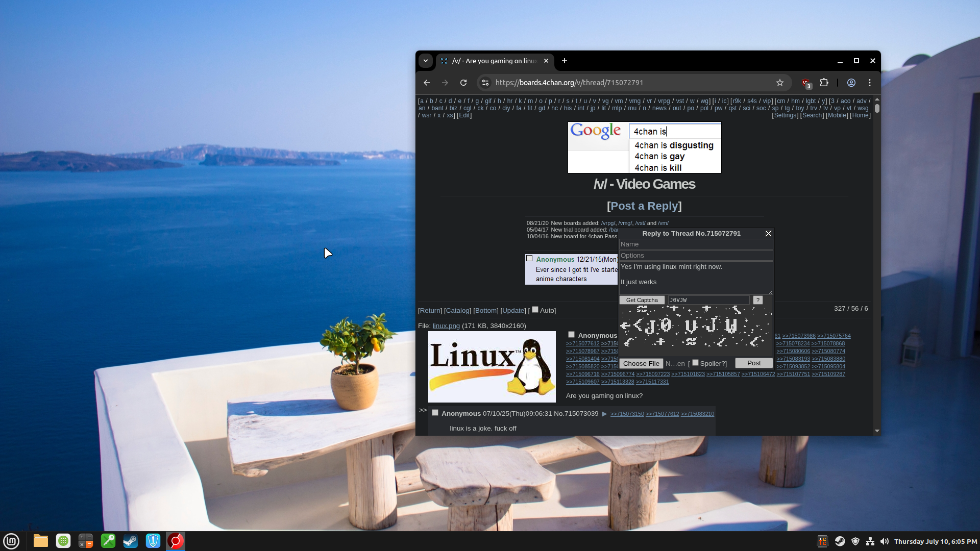Open the shield security tray icon
Image resolution: width=980 pixels, height=551 pixels.
pos(855,541)
